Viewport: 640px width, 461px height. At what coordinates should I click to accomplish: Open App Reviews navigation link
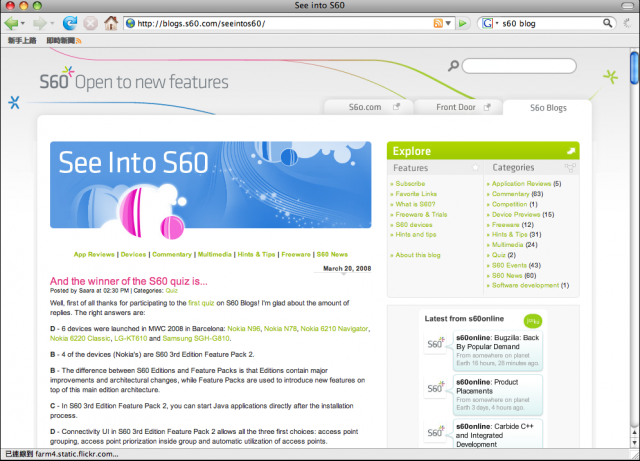click(x=94, y=254)
